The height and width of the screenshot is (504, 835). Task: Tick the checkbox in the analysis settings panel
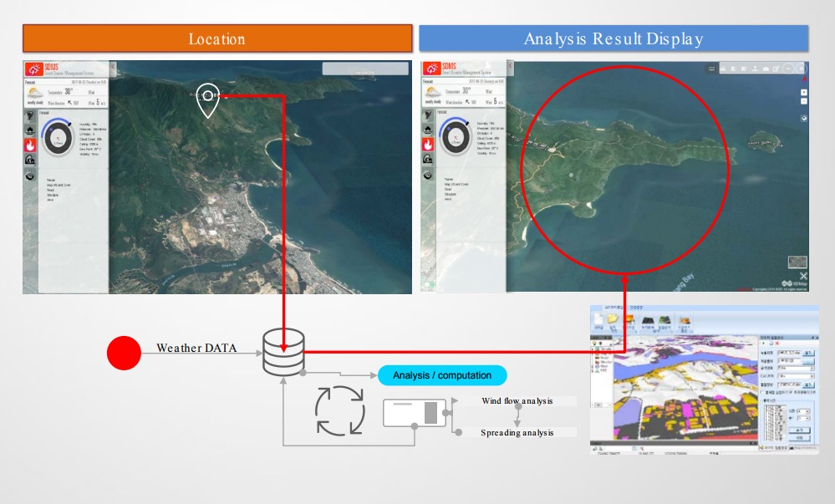coord(762,392)
